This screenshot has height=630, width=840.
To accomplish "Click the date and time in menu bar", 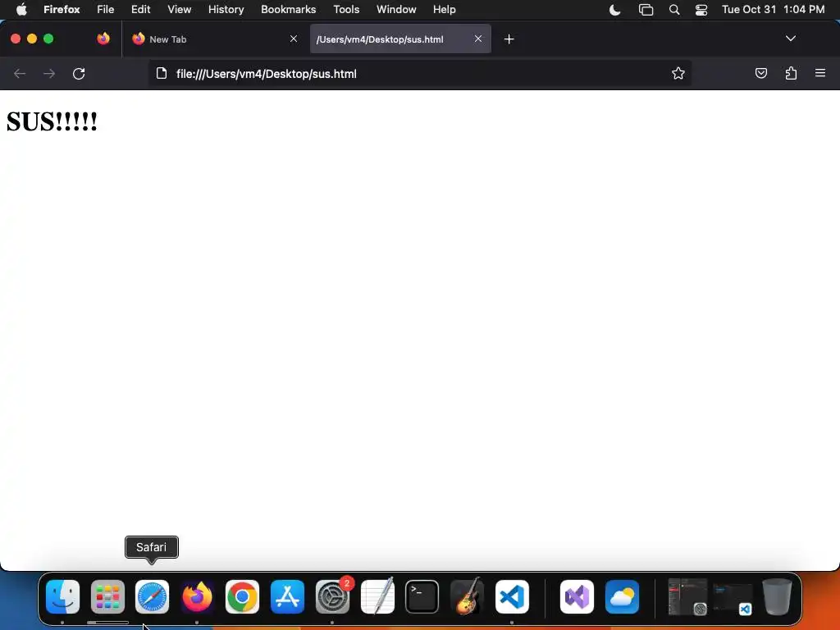I will point(773,10).
